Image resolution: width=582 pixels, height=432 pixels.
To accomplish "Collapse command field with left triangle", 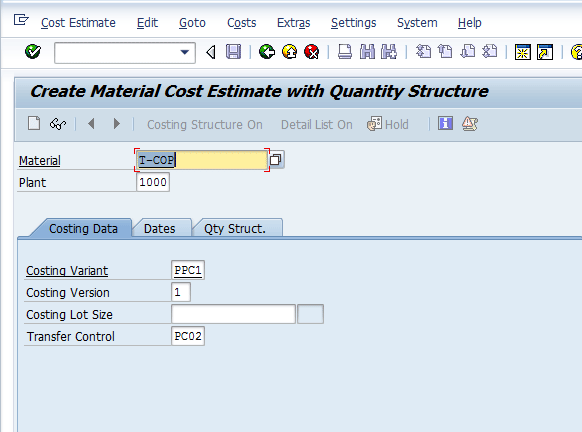I will pos(211,52).
